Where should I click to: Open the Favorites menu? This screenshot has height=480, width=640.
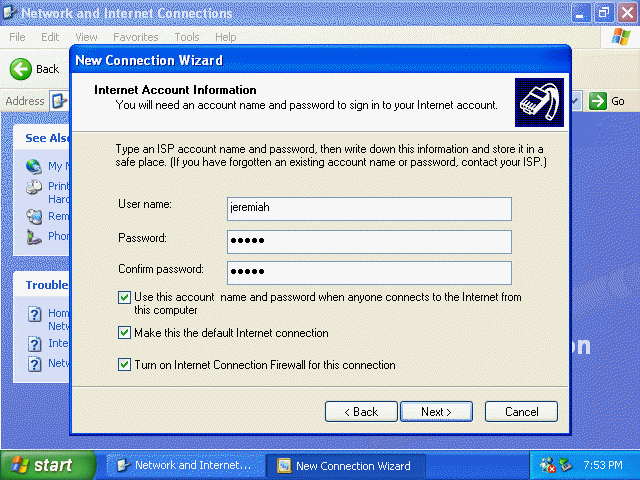click(x=136, y=37)
